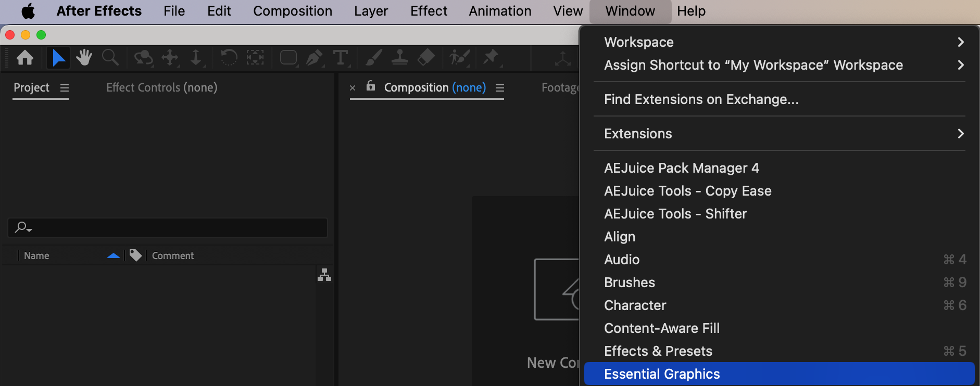
Task: Toggle the project flowchart view icon
Action: point(324,275)
